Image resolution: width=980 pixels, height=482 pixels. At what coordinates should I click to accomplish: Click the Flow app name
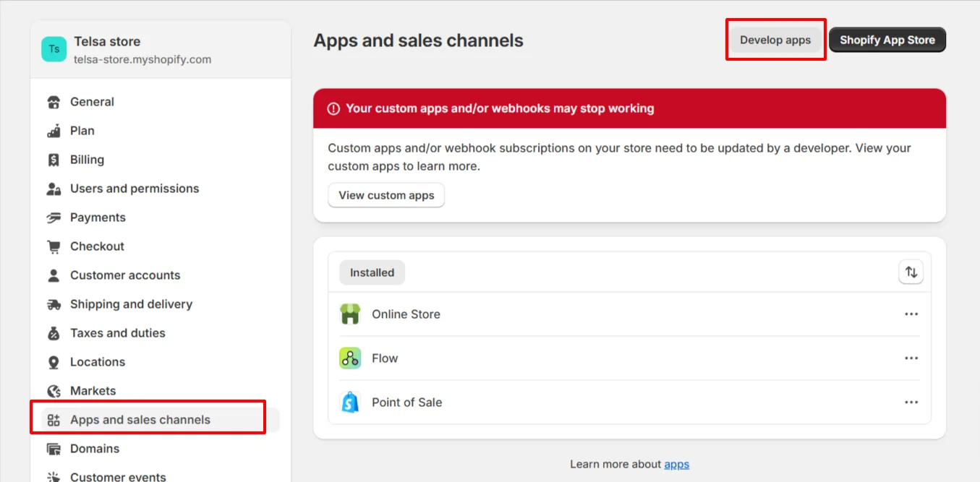coord(385,358)
